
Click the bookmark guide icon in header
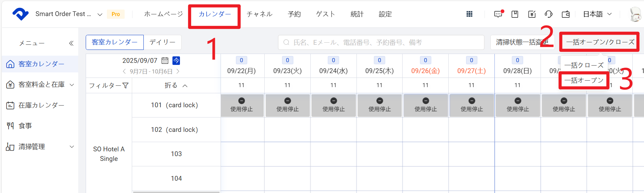pyautogui.click(x=515, y=14)
